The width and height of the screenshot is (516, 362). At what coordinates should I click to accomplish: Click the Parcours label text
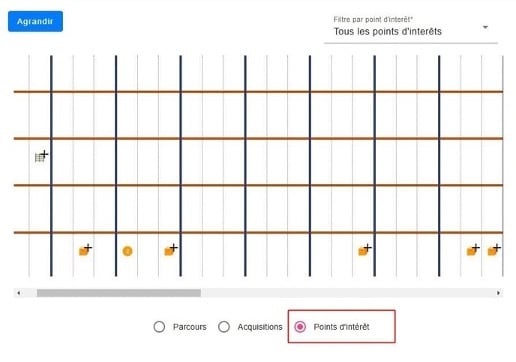190,327
